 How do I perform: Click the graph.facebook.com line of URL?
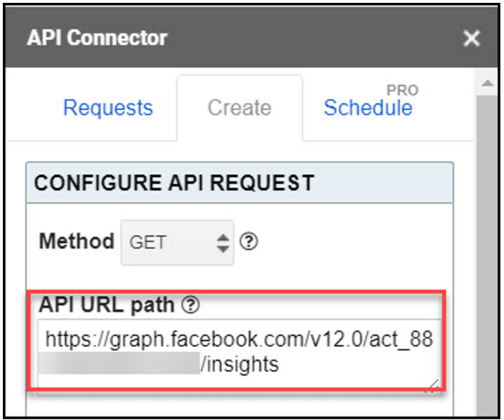(239, 339)
